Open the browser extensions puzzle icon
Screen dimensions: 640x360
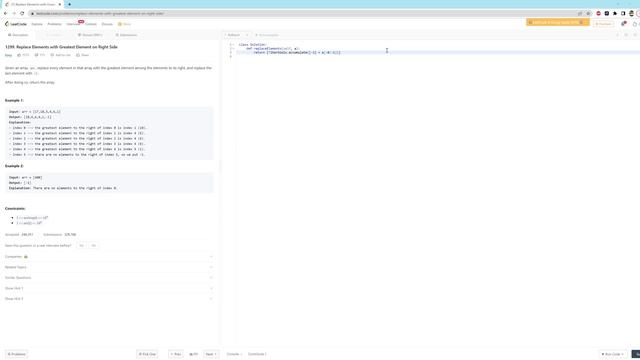(x=615, y=13)
